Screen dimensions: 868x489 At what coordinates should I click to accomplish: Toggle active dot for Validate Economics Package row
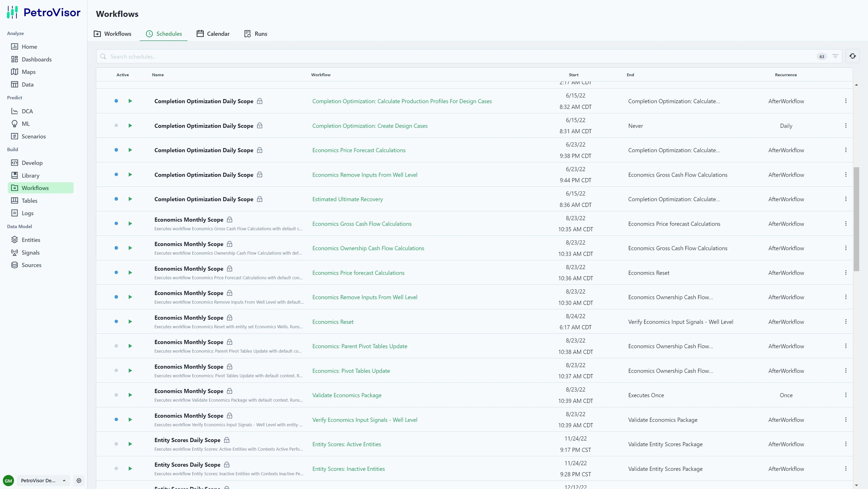tap(116, 395)
